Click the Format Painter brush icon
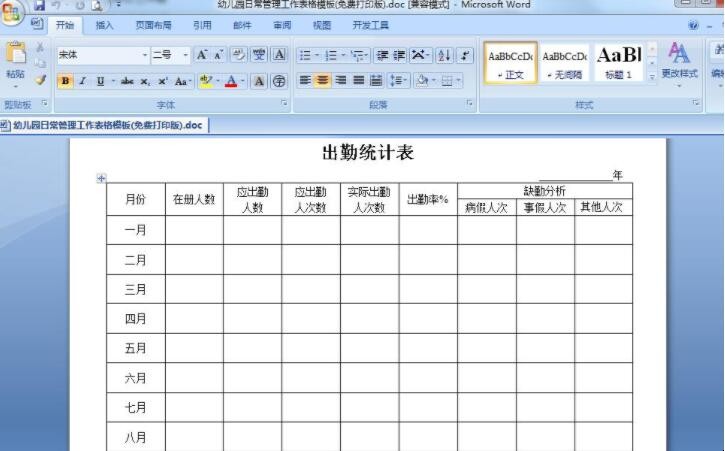Image resolution: width=725 pixels, height=451 pixels. [x=40, y=80]
